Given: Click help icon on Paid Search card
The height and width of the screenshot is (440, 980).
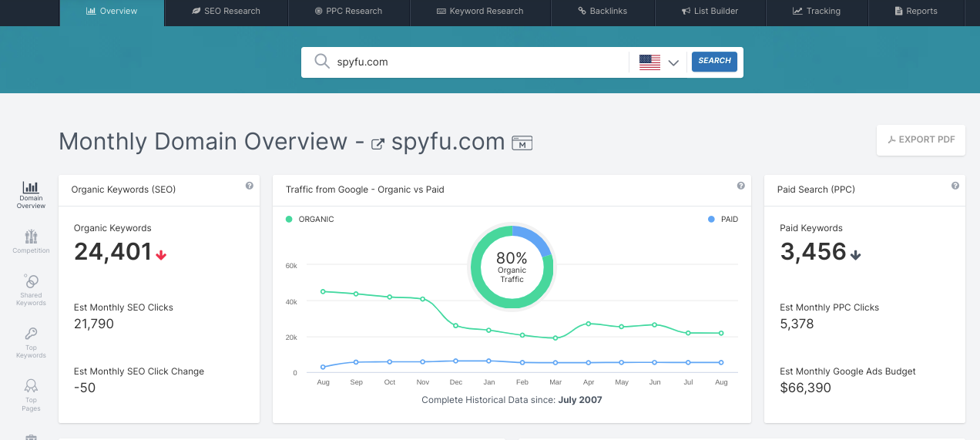Looking at the screenshot, I should (955, 186).
